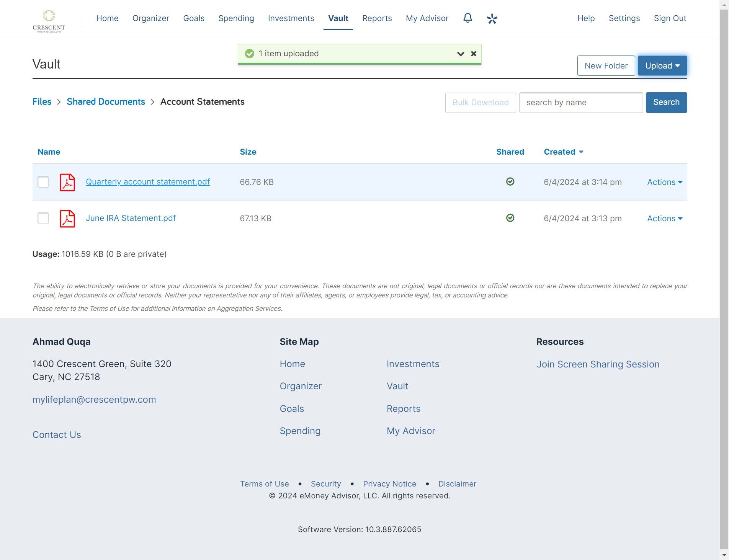The image size is (729, 560).
Task: Open Reports link in Site Map
Action: [x=404, y=409]
